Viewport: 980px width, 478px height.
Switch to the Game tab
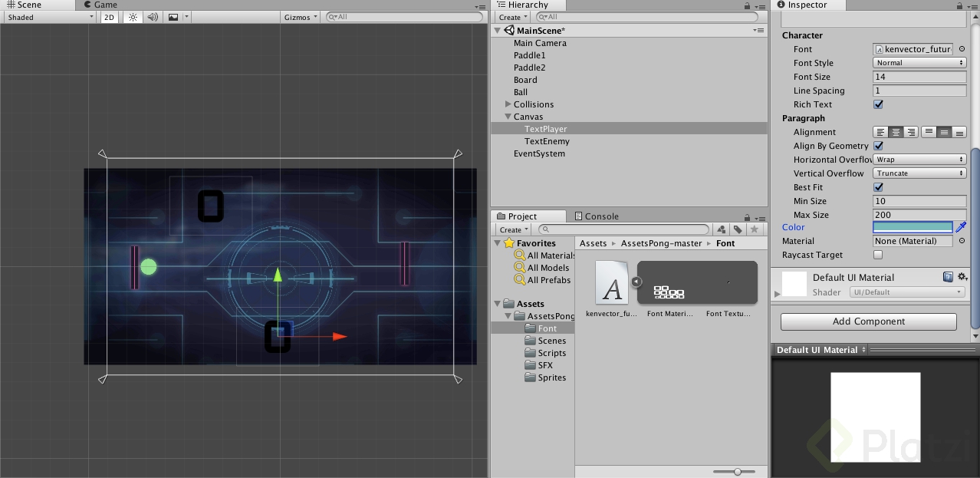pyautogui.click(x=99, y=5)
